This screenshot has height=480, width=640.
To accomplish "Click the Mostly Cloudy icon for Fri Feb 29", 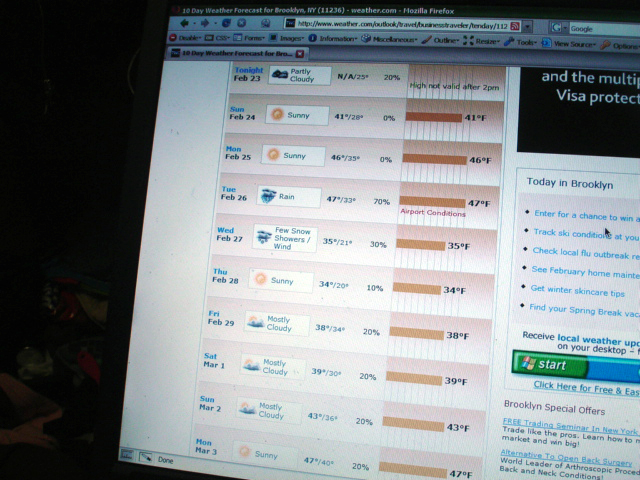I will click(254, 322).
